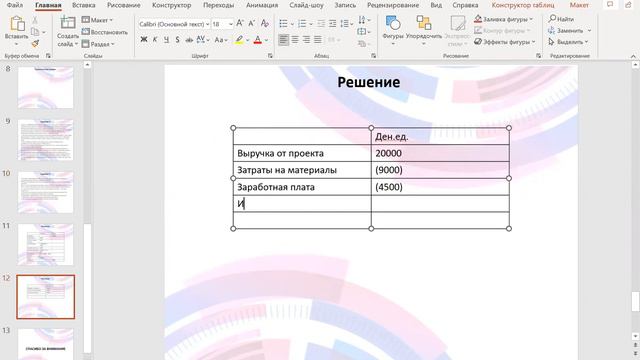
Task: Click the Increase Font Size icon
Action: pos(240,24)
